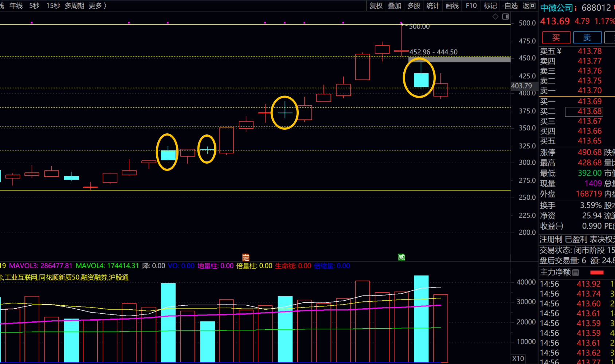Image resolution: width=615 pixels, height=364 pixels.
Task: Click the 叠加 overlay button
Action: tap(395, 5)
